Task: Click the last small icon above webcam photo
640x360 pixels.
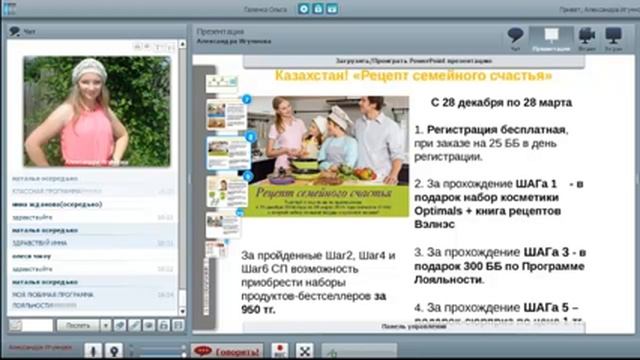Action: click(x=171, y=47)
